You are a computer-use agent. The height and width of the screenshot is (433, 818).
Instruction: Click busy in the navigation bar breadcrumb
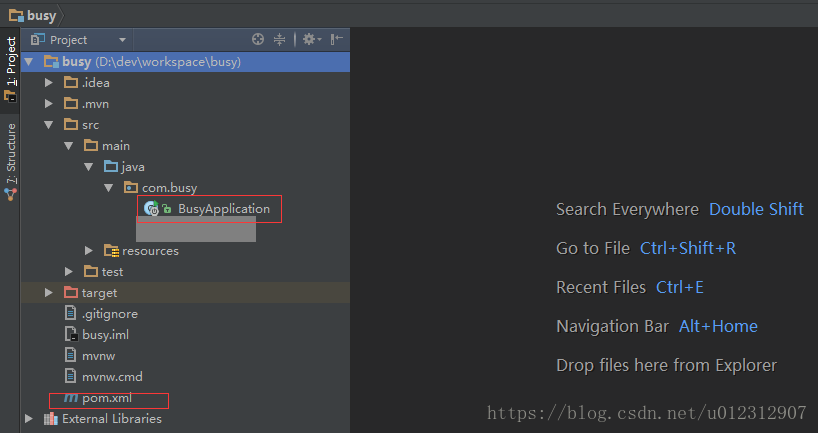coord(42,16)
